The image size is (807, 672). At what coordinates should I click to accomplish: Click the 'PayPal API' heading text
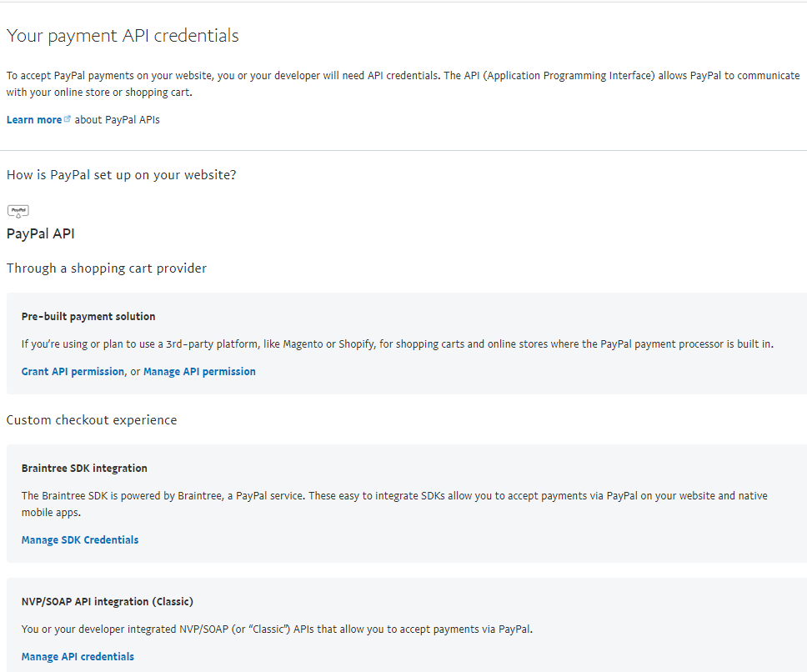(x=40, y=233)
